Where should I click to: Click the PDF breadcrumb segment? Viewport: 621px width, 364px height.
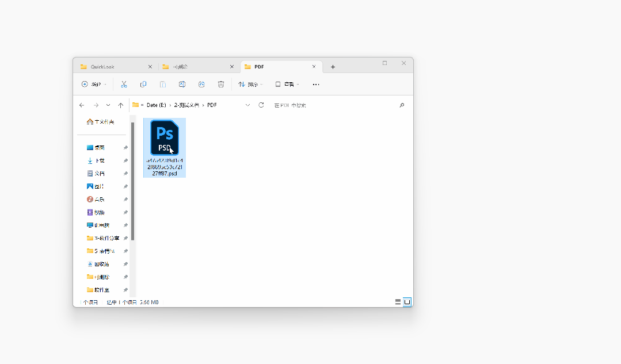(212, 105)
